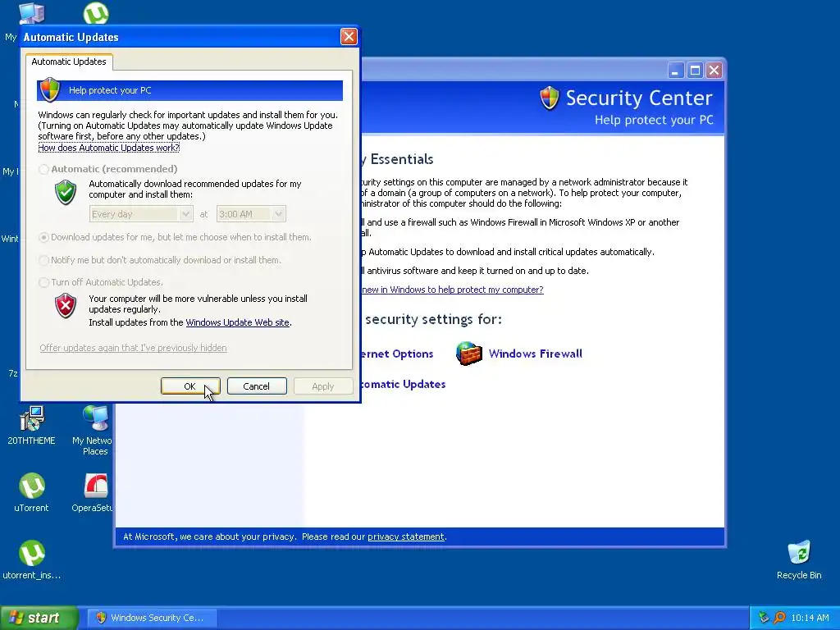Select Notify me but don't download radio option

44,260
